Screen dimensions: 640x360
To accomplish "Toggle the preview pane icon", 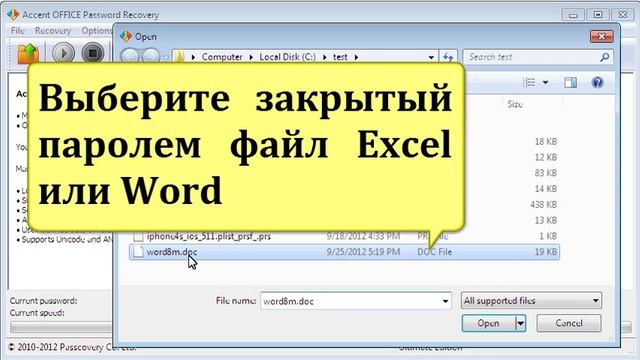I will click(570, 82).
